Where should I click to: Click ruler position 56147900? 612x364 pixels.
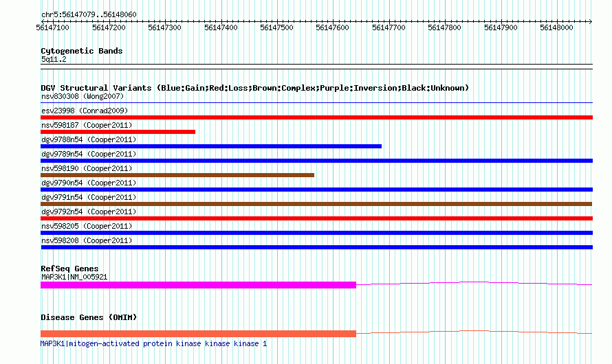[x=501, y=27]
